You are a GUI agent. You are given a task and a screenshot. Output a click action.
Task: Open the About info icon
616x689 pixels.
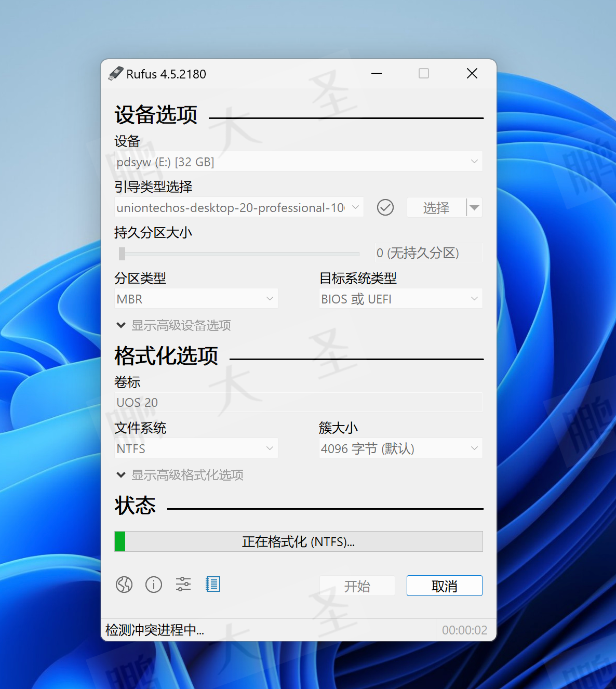click(x=154, y=585)
